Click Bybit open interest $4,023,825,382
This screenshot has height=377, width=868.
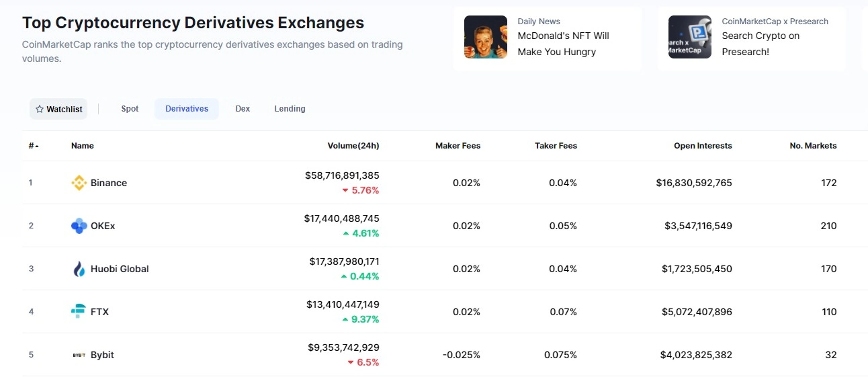coord(697,355)
